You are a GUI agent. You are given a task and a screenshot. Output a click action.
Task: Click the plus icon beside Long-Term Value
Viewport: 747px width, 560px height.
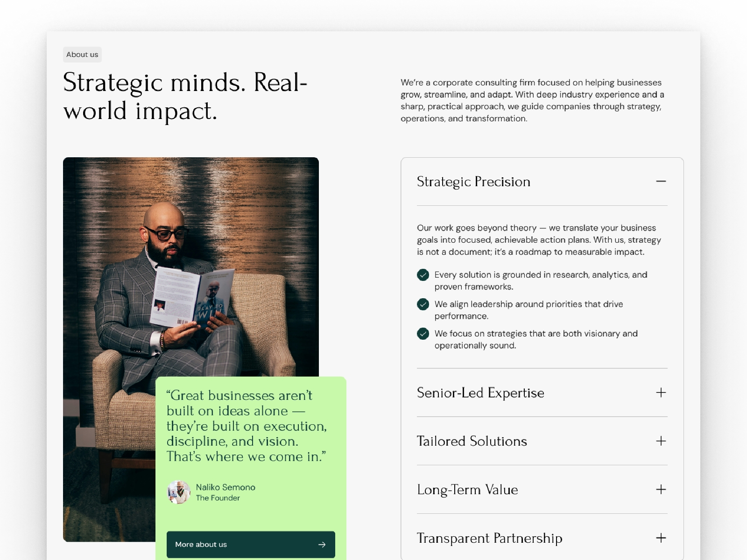coord(661,490)
